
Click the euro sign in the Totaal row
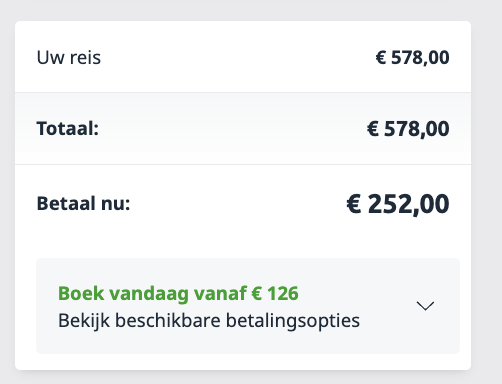point(373,128)
